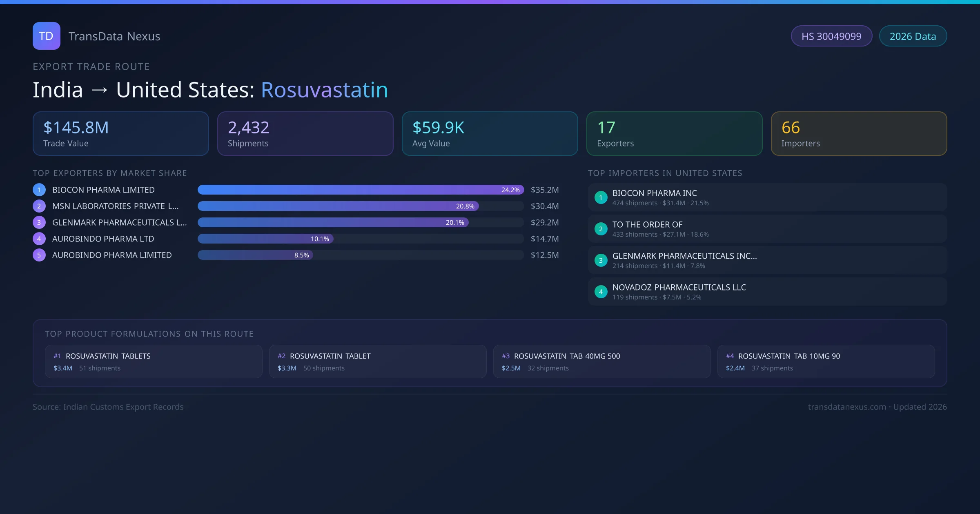This screenshot has height=514, width=980.
Task: Click green rank 4 badge for Novadoz Pharmaceuticals
Action: [601, 292]
